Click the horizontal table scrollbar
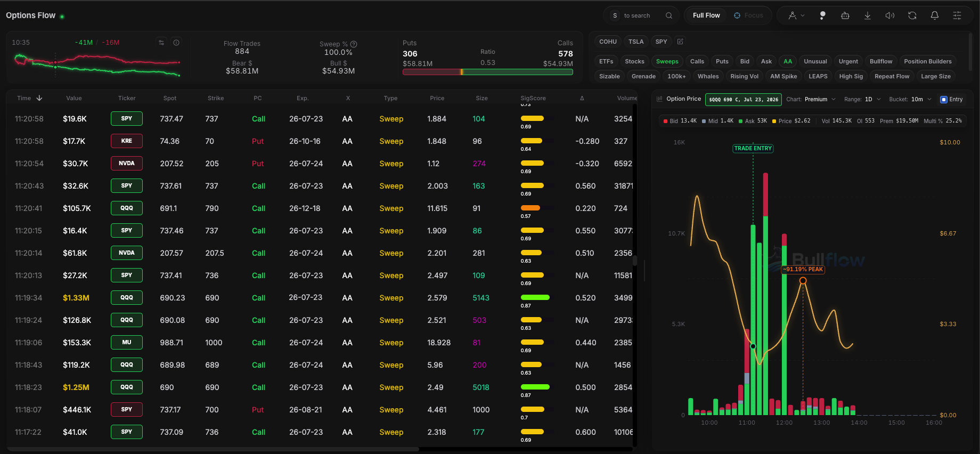Screen dimensions: 980x454 (213, 449)
